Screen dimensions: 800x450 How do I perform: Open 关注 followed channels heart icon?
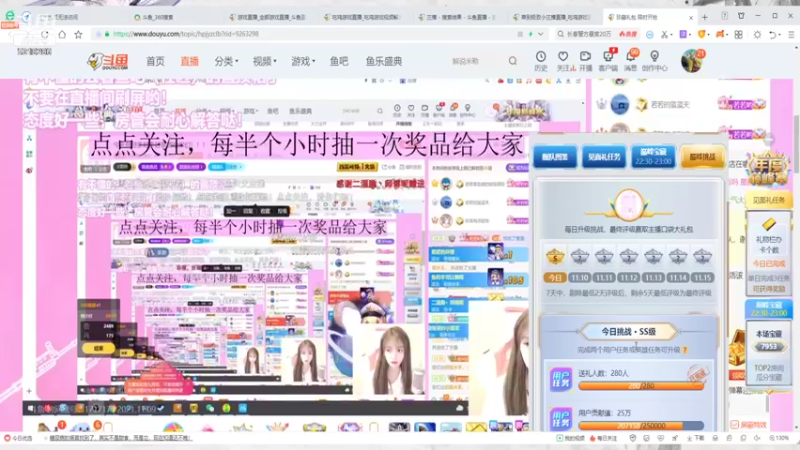pyautogui.click(x=563, y=61)
